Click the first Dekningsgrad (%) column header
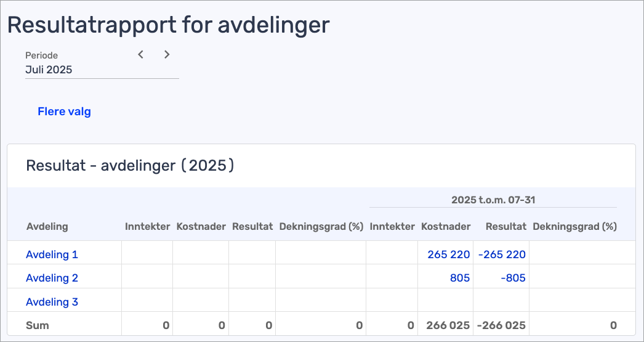Image resolution: width=644 pixels, height=342 pixels. [x=321, y=226]
